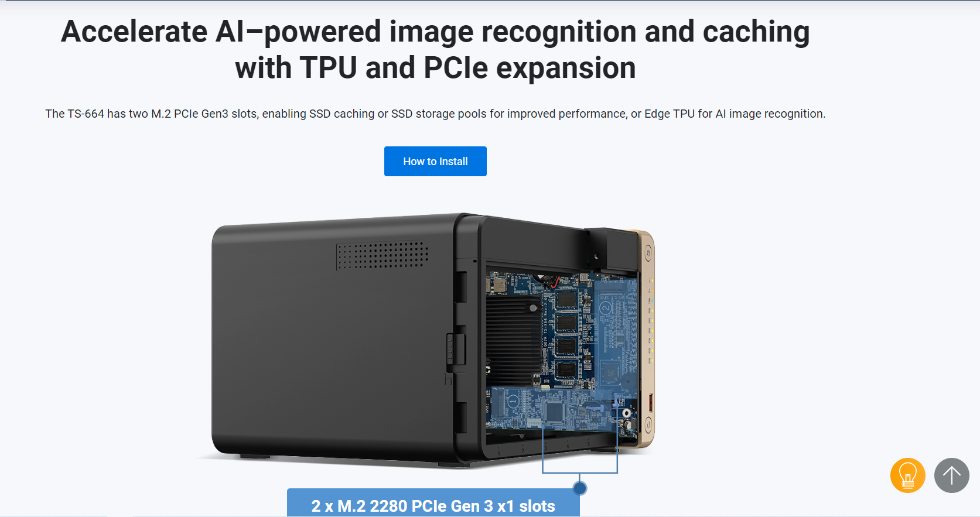Click the LED status indicators on front panel
Image resolution: width=980 pixels, height=517 pixels.
651,319
